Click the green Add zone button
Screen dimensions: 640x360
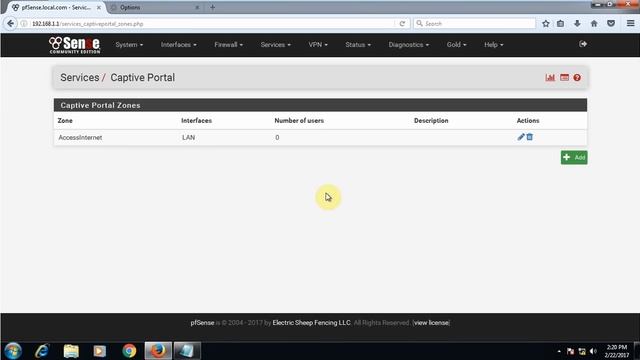[574, 158]
